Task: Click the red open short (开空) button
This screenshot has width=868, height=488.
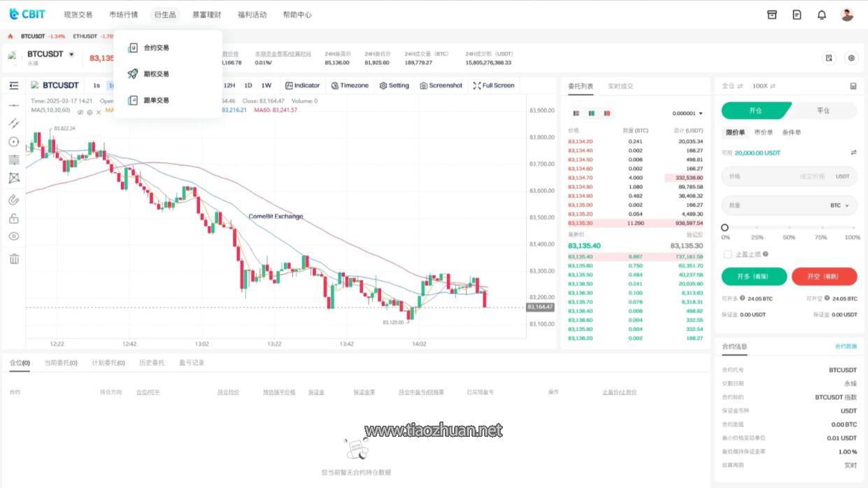Action: coord(824,277)
